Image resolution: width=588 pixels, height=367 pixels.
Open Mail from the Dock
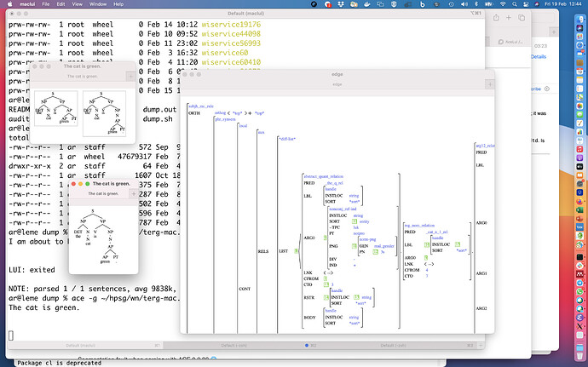579,54
